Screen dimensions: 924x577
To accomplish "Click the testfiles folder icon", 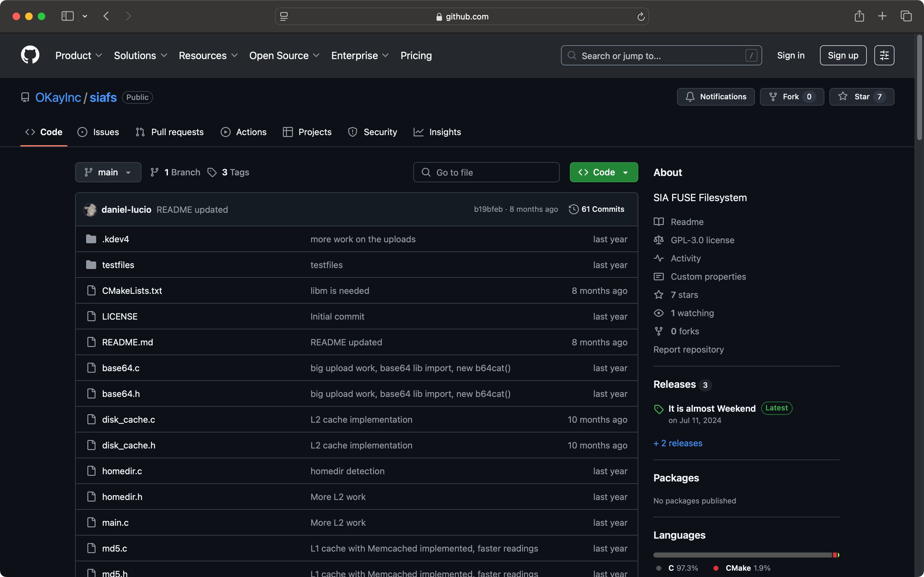I will [91, 265].
